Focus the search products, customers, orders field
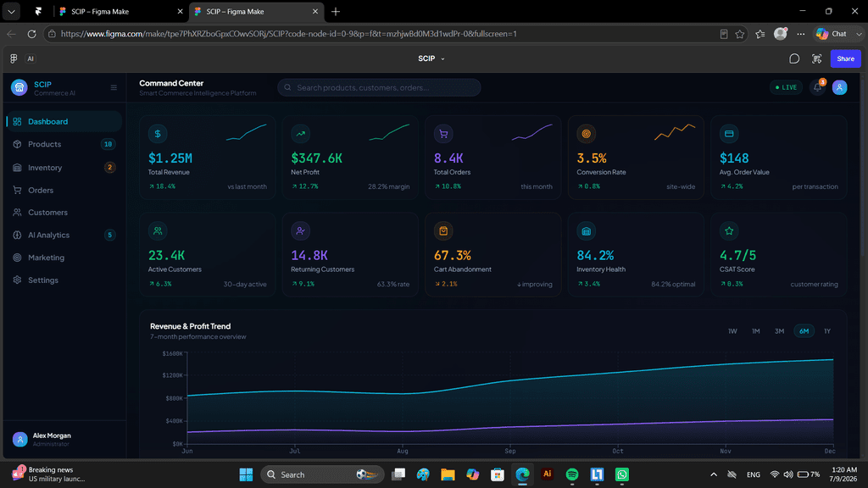Image resolution: width=868 pixels, height=488 pixels. tap(379, 87)
